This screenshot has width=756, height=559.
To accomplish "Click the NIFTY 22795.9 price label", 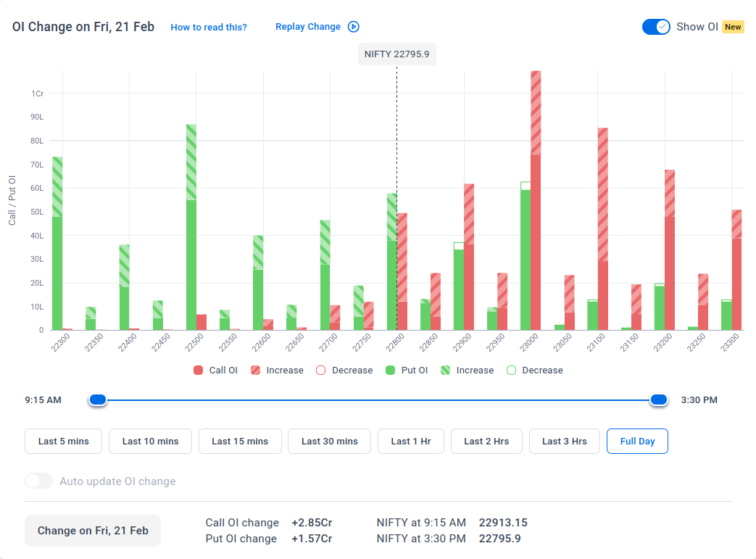I will 396,54.
